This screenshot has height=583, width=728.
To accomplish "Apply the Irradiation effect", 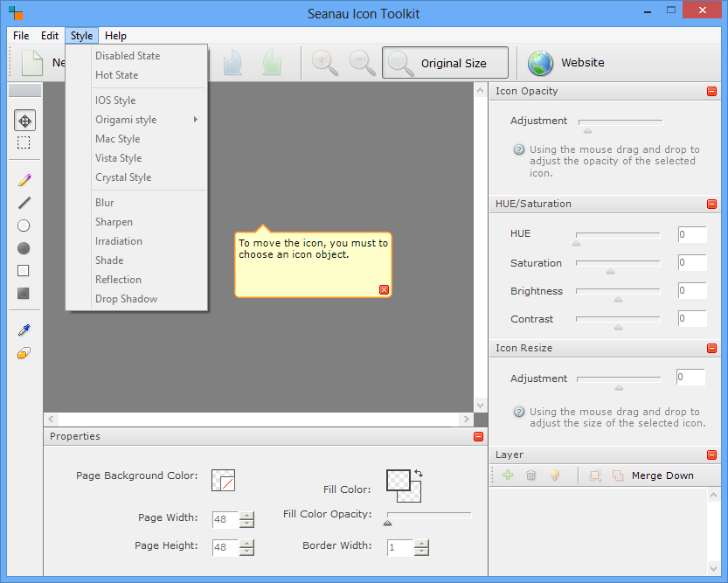I will [x=136, y=241].
